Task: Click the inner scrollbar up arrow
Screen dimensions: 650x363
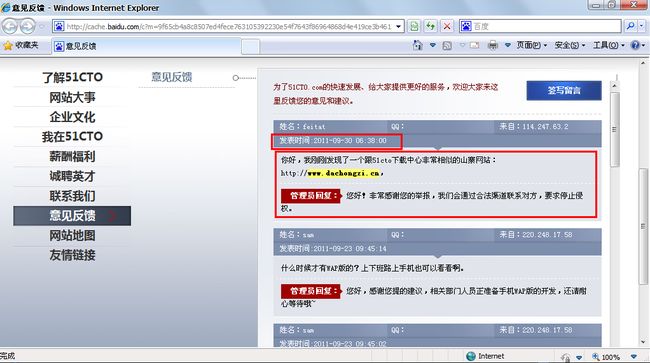Action: 614,85
